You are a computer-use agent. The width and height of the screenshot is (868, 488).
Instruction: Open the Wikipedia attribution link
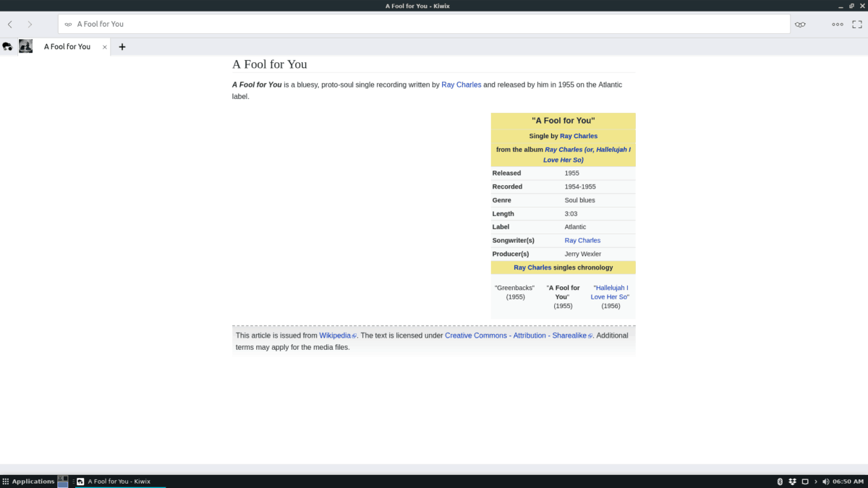(x=335, y=335)
